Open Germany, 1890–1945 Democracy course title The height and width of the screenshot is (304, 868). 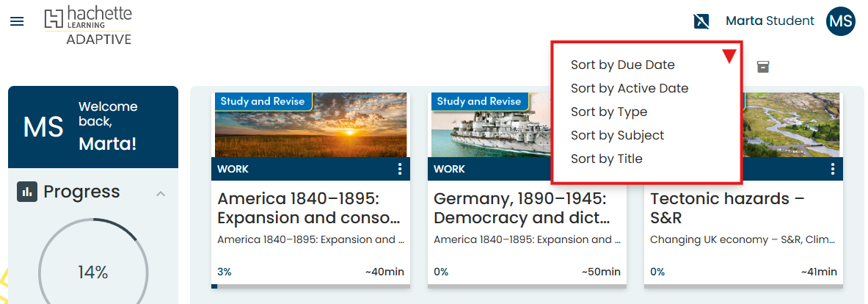pyautogui.click(x=521, y=209)
